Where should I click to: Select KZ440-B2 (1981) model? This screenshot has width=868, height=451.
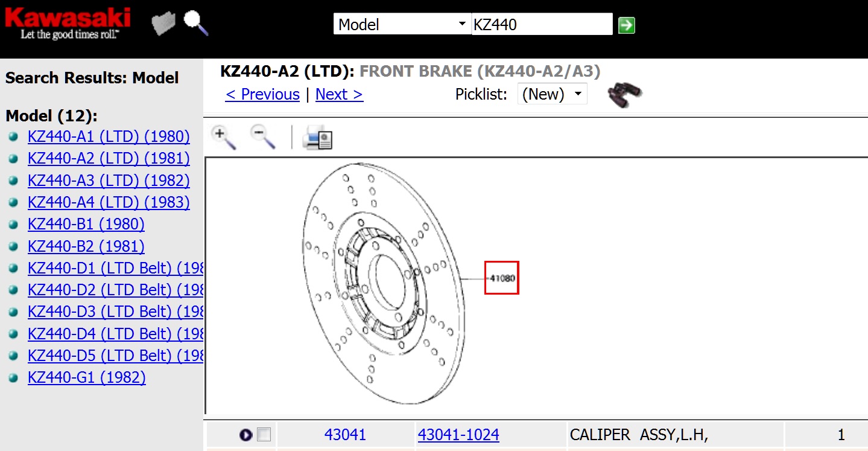point(86,246)
